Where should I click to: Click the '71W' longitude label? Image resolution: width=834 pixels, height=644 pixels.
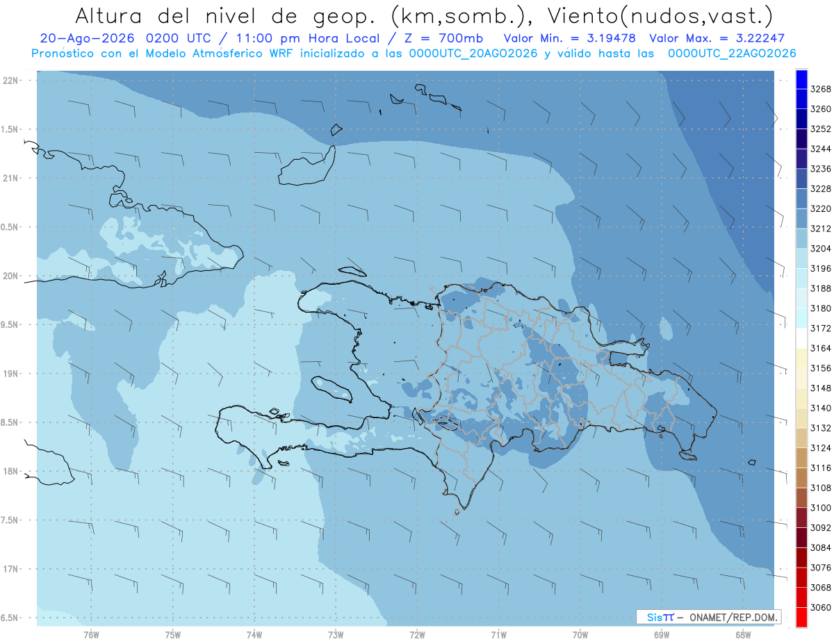[498, 634]
